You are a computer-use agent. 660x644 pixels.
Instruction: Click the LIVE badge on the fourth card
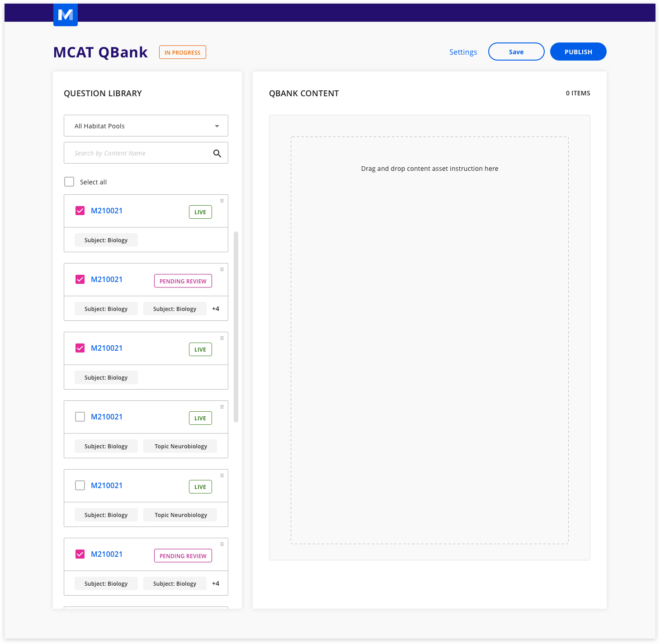pos(200,418)
